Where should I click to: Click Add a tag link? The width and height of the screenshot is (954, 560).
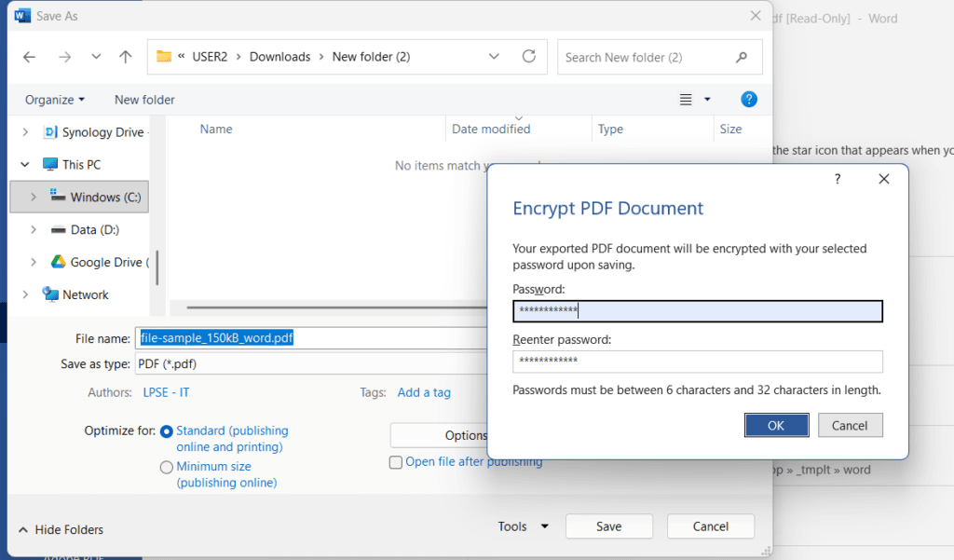pos(424,392)
